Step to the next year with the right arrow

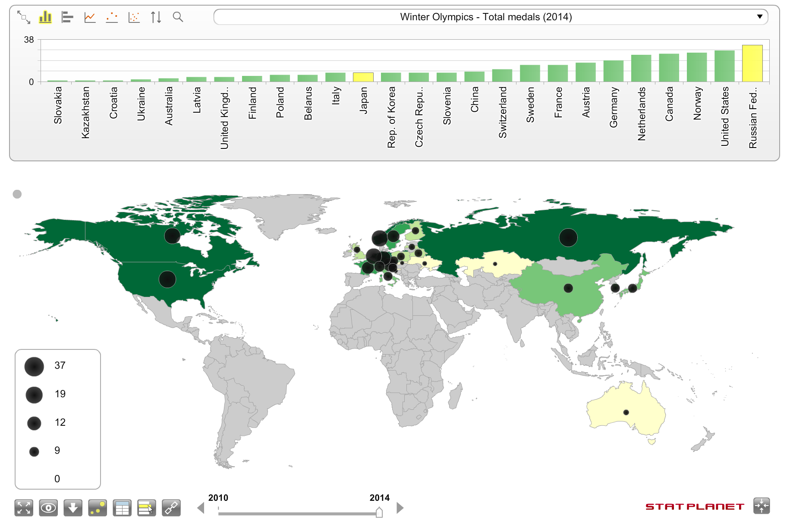point(400,508)
